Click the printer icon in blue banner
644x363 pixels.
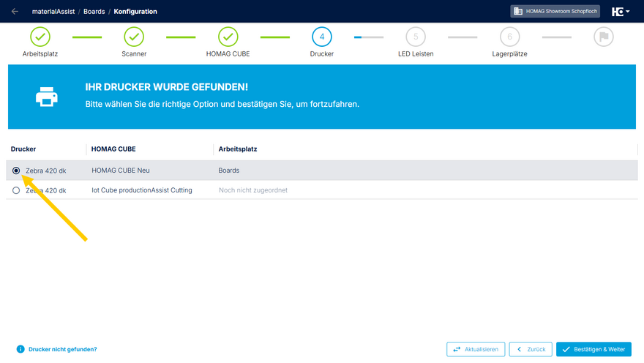coord(46,97)
